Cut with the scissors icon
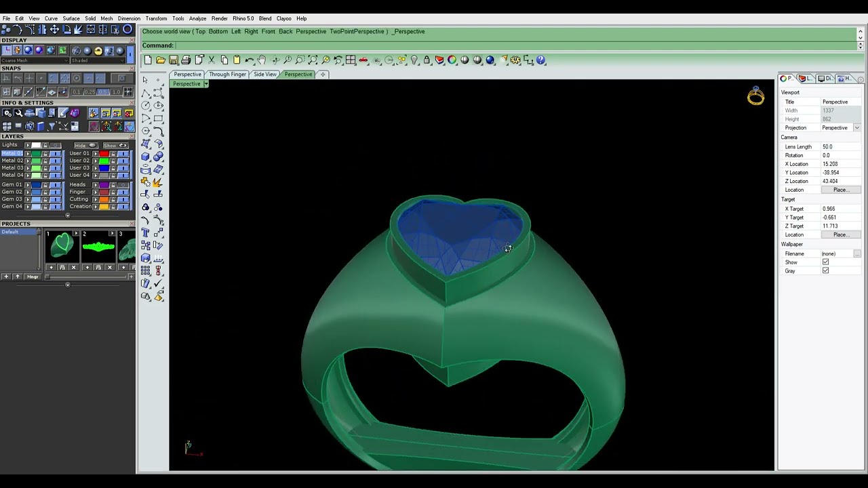Viewport: 868px width, 488px height. click(212, 60)
